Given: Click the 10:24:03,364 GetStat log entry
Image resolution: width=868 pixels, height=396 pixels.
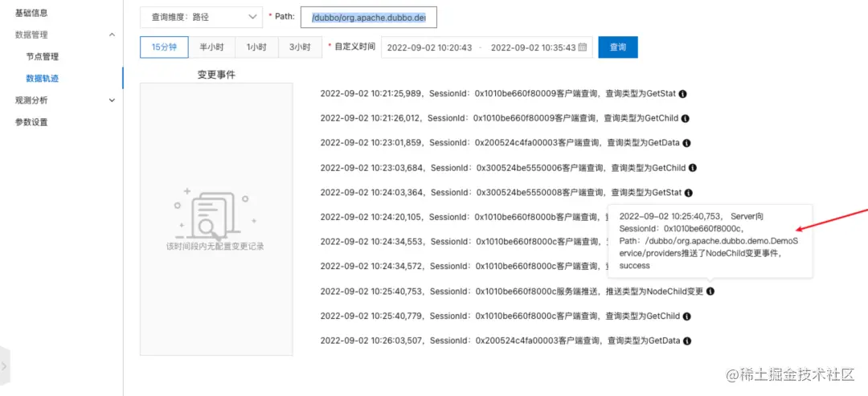Looking at the screenshot, I should (x=501, y=193).
